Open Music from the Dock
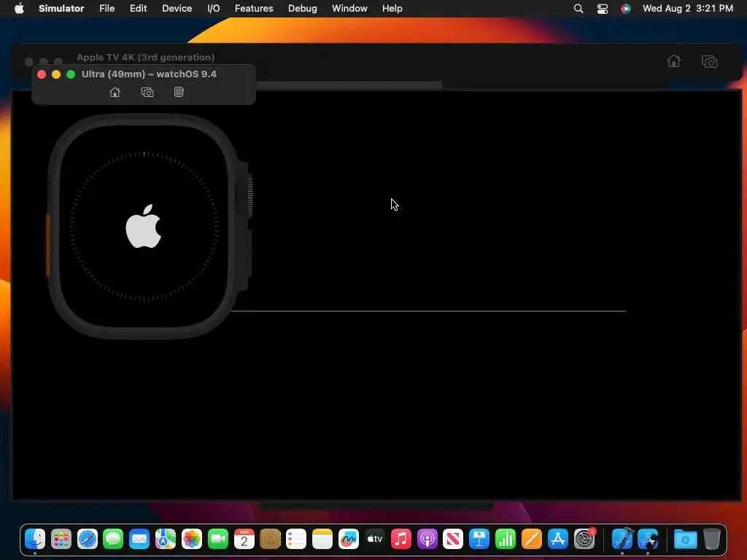747x560 pixels. [400, 539]
